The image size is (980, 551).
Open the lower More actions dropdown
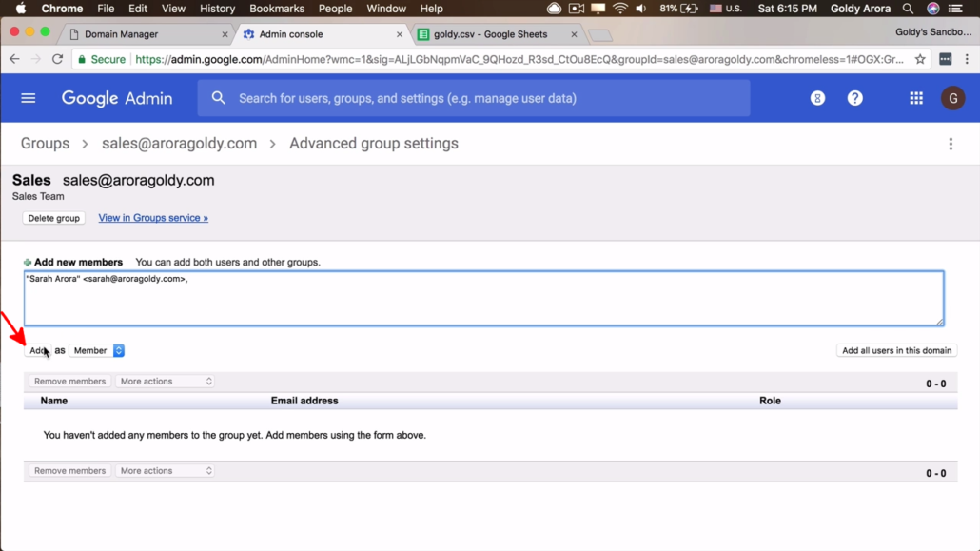click(165, 471)
